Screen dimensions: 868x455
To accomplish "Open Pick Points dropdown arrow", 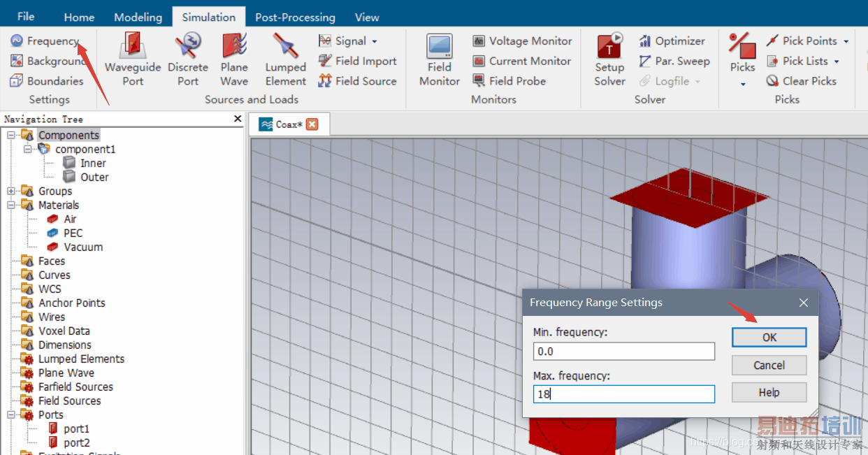I will click(846, 41).
